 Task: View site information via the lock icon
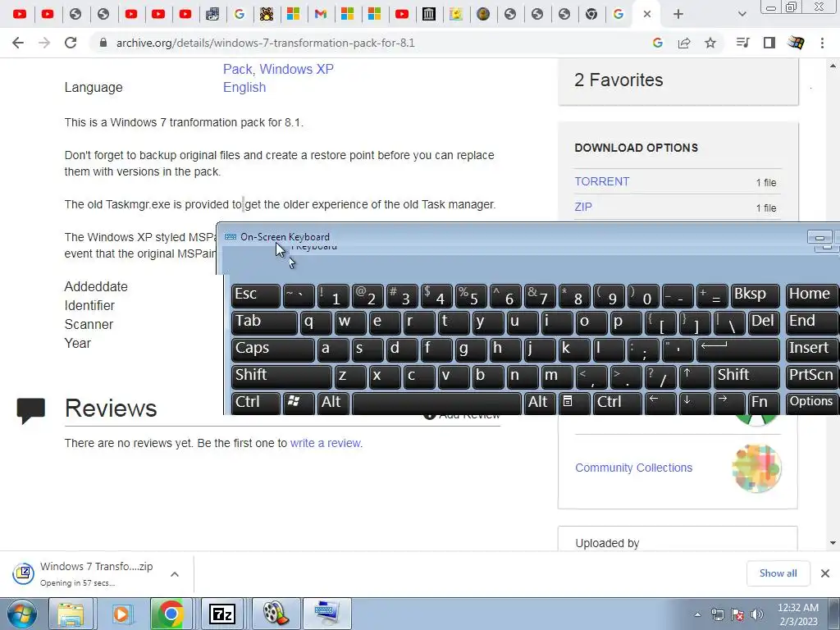[x=103, y=43]
